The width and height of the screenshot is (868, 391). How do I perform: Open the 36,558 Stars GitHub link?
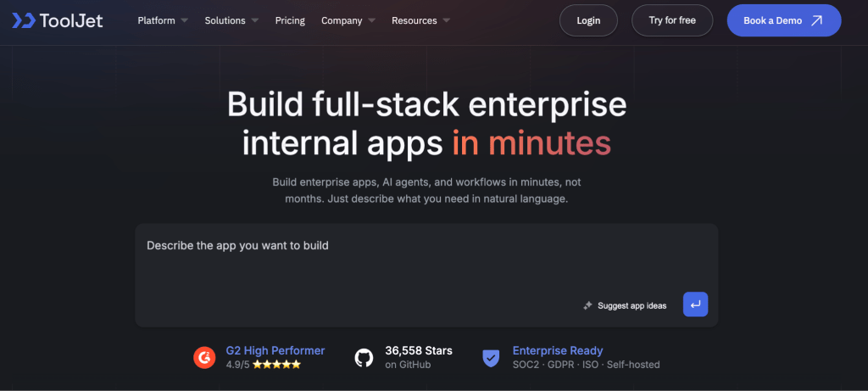point(419,350)
